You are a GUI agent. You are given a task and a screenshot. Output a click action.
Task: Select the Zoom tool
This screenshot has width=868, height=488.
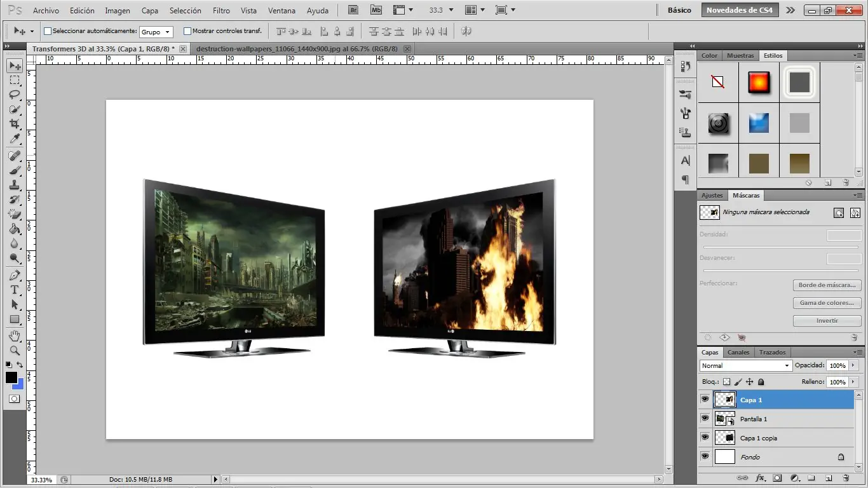point(15,350)
